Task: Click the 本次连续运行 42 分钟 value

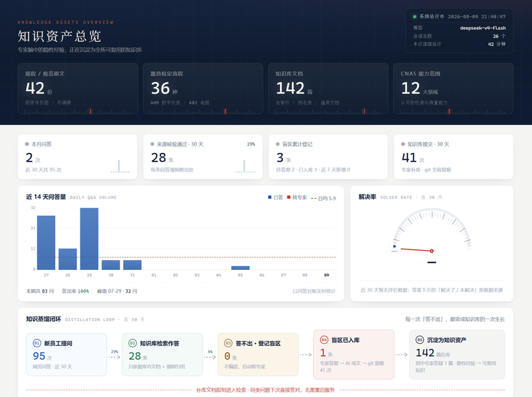Action: (x=497, y=44)
